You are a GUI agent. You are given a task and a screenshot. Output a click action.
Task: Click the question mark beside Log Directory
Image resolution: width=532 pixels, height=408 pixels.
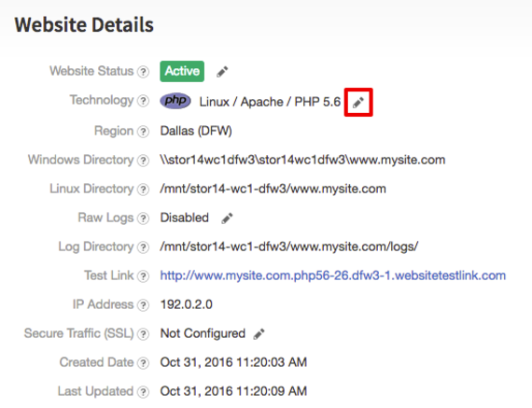(143, 247)
